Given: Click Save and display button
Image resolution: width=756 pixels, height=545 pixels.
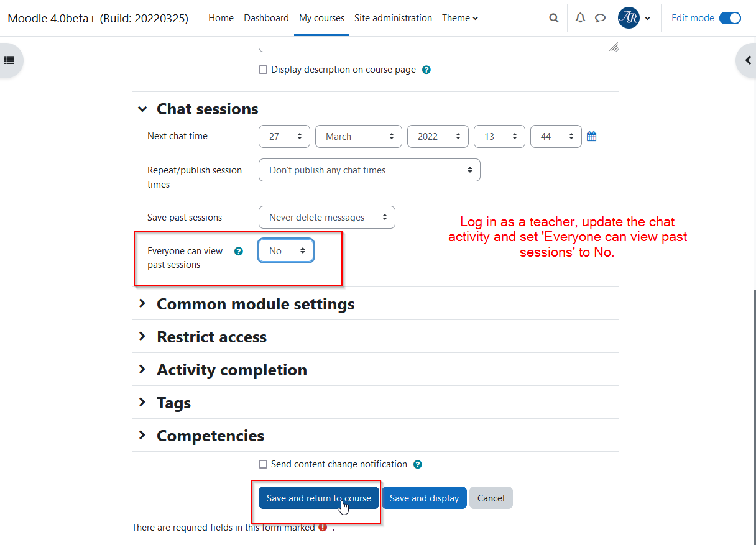Looking at the screenshot, I should coord(424,498).
